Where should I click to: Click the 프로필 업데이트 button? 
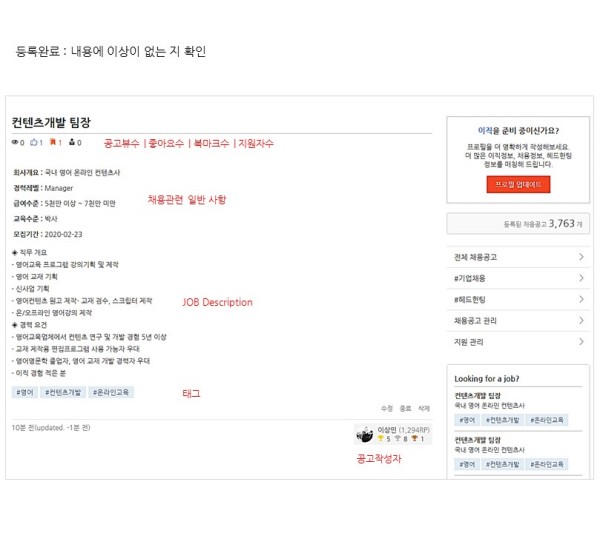(x=518, y=185)
